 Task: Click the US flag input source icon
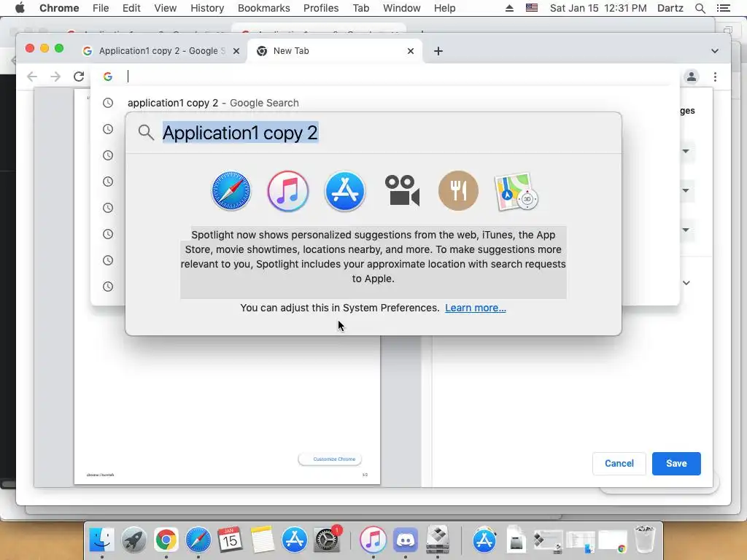pos(532,8)
